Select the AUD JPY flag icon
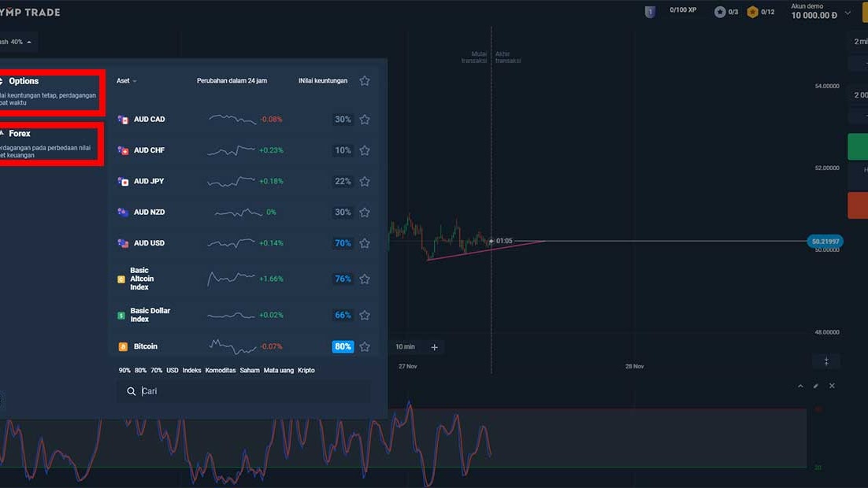 coord(123,182)
